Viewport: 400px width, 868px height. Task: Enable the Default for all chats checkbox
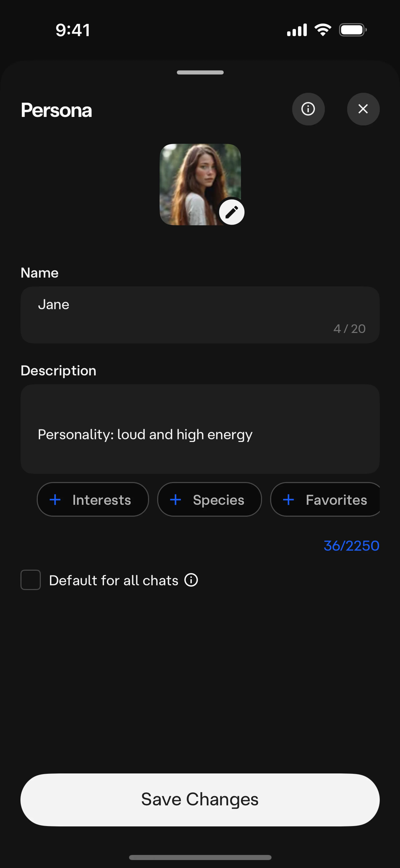pos(31,580)
